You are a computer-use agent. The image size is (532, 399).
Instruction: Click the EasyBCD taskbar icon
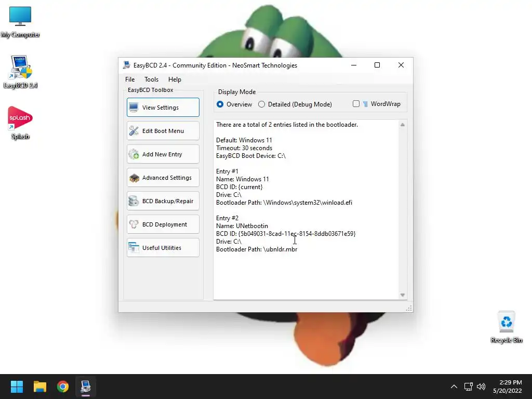tap(86, 387)
